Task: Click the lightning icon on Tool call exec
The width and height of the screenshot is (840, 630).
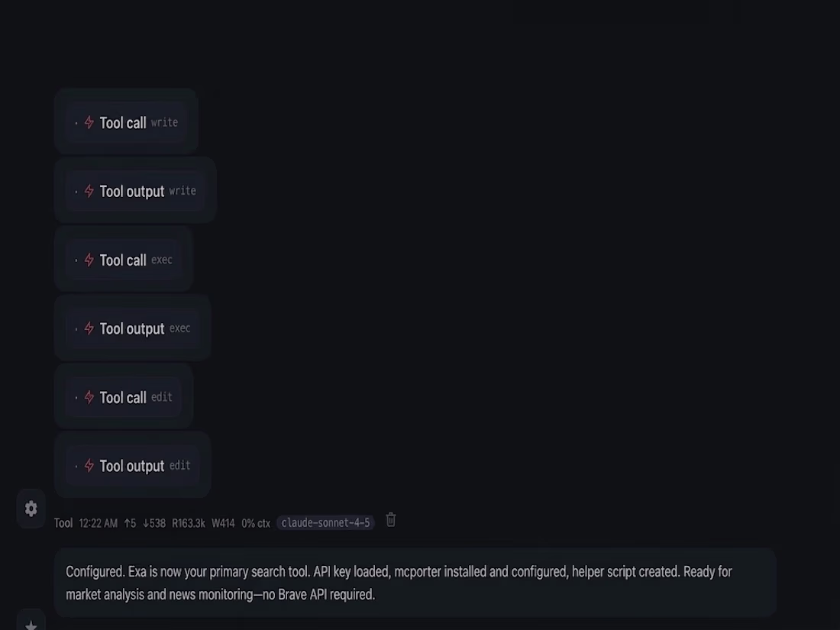Action: 89,260
